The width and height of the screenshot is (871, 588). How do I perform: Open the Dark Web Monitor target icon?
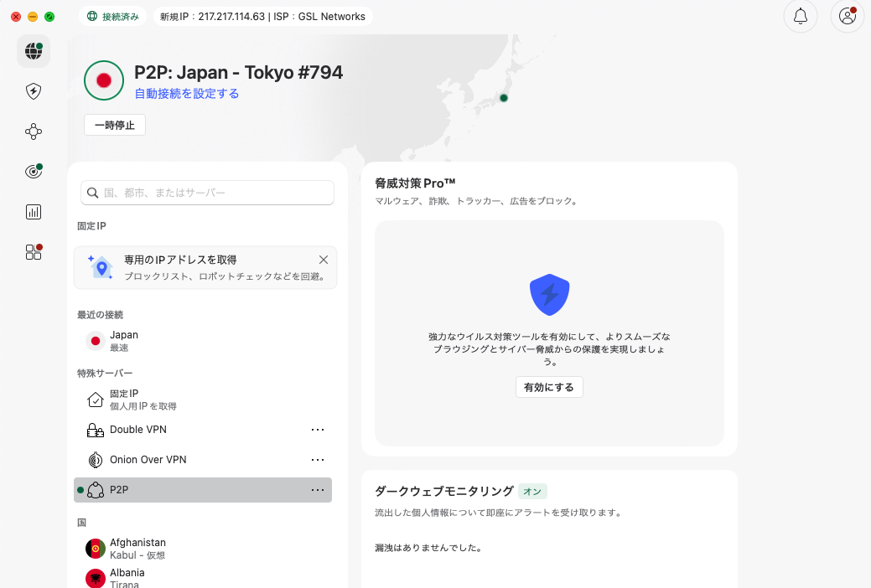pos(34,172)
